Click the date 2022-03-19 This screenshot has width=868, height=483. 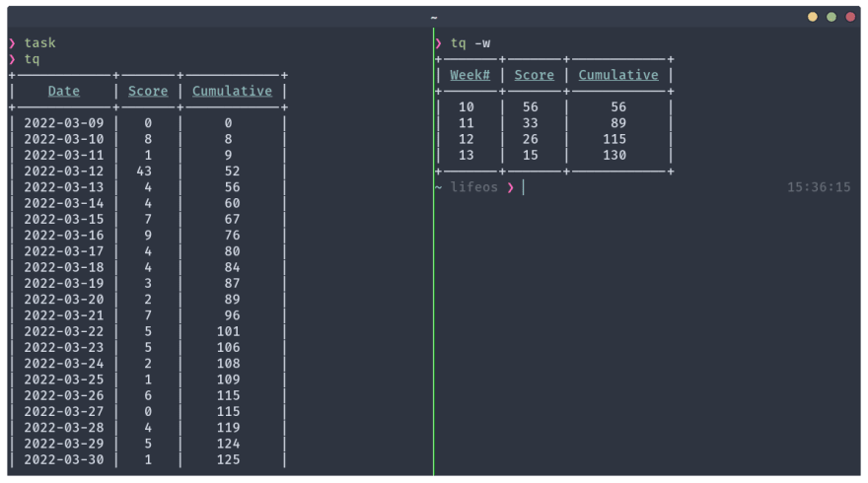pyautogui.click(x=64, y=284)
